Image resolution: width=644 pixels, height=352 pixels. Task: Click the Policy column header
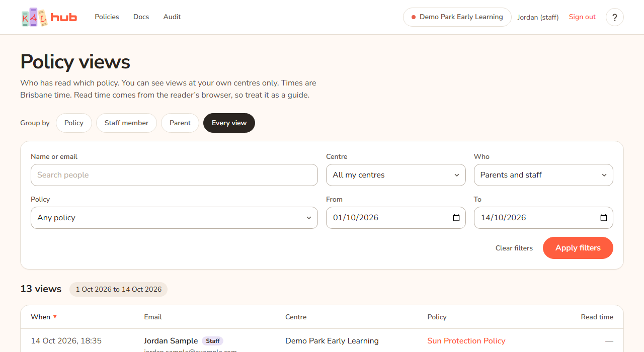click(x=437, y=317)
